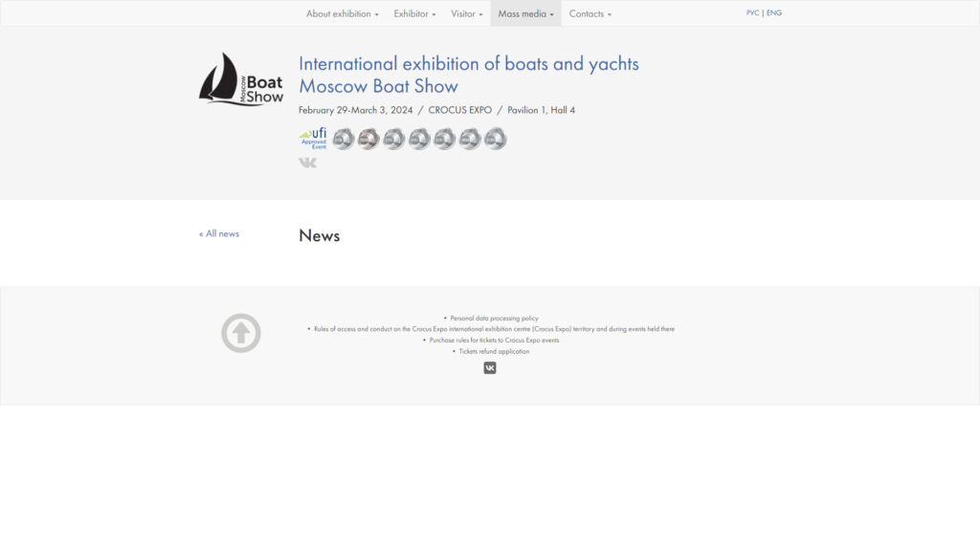
Task: Click the fourth medal badge in the row
Action: [419, 139]
